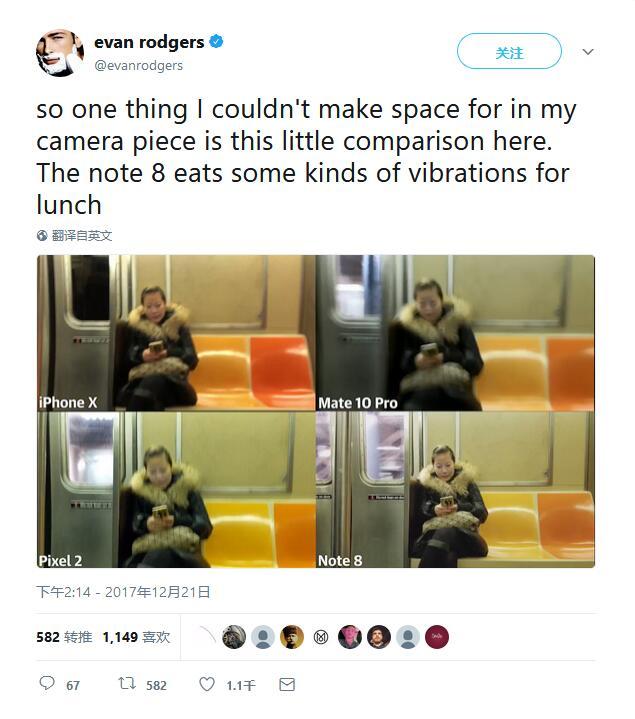The height and width of the screenshot is (719, 635).
Task: Open the Pixel 2 comparison photo
Action: tap(175, 490)
